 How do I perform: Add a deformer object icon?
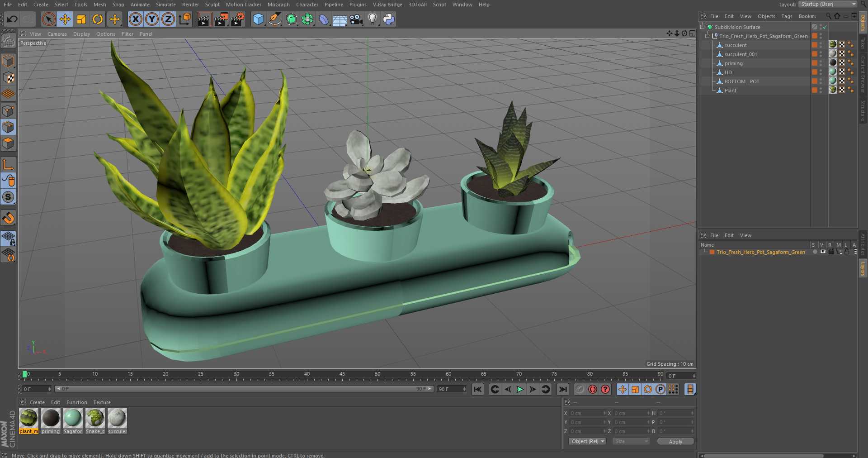[324, 19]
